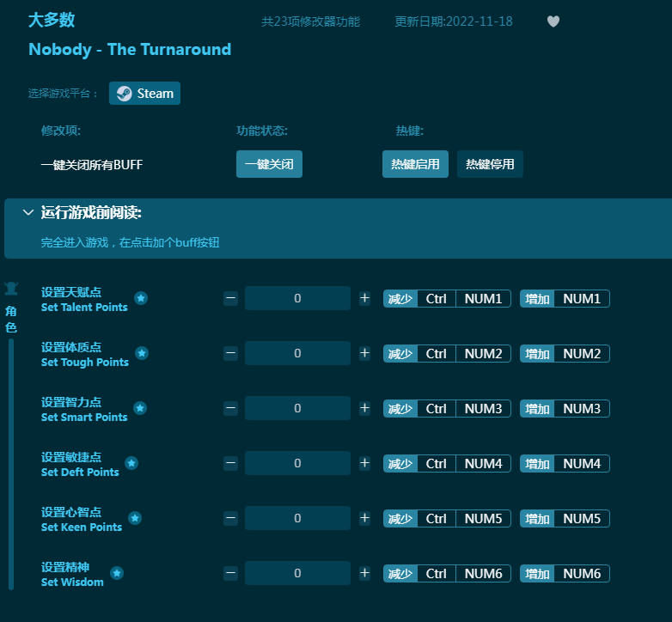Click the 增加 NUM4 hotkey
Image resolution: width=672 pixels, height=622 pixels.
[565, 464]
